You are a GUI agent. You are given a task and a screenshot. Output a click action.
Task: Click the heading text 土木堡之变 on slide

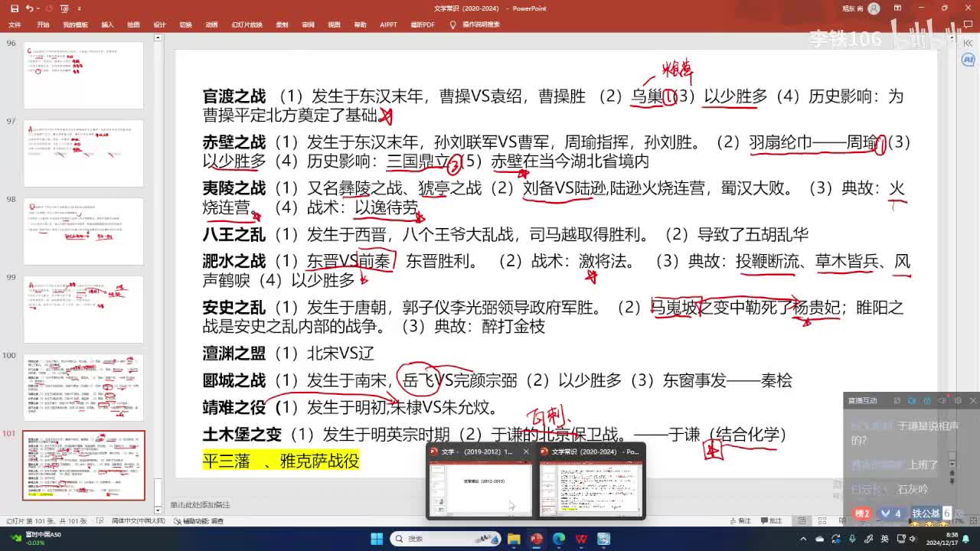[242, 435]
